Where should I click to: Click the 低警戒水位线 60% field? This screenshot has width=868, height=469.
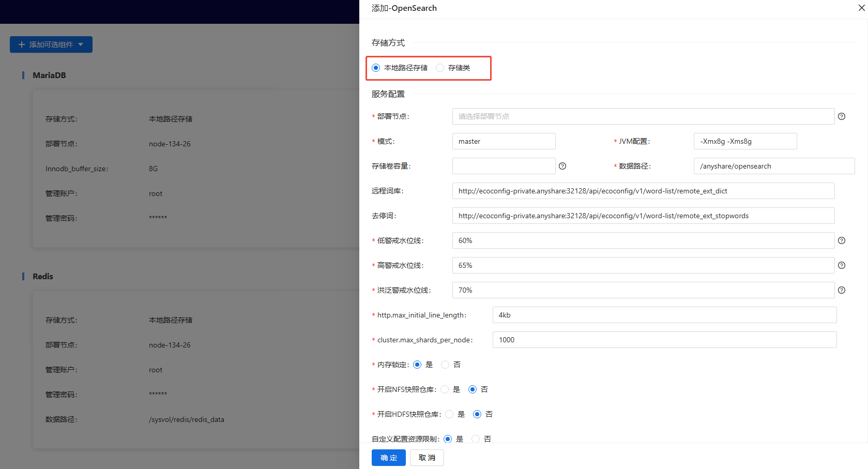643,240
